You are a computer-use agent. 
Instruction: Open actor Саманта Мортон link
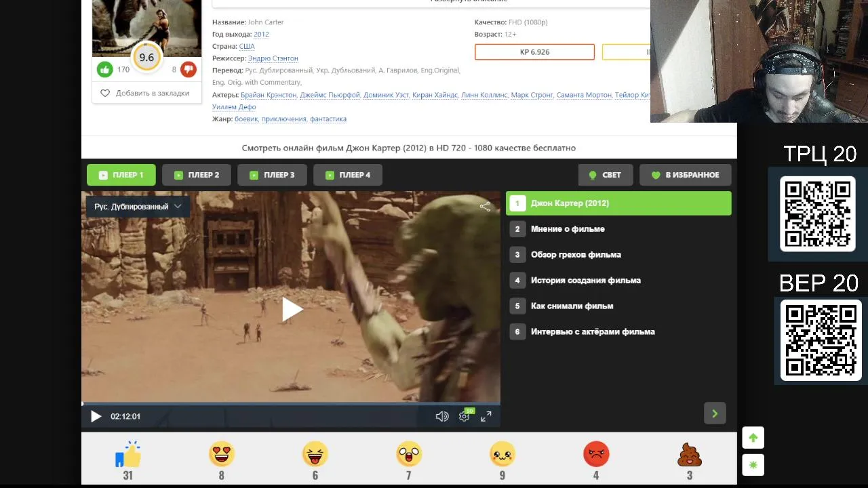coord(584,95)
